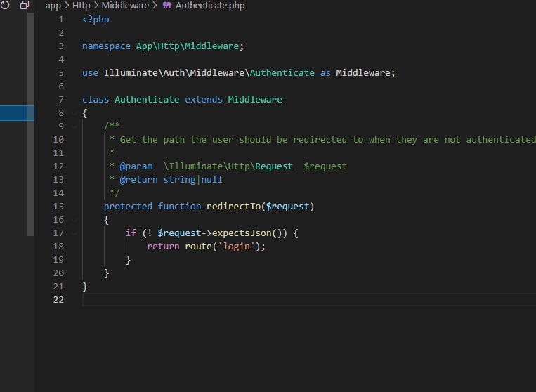Click 'Authenticate' class name on line 7
Screen dimensions: 536x392
pyautogui.click(x=147, y=100)
